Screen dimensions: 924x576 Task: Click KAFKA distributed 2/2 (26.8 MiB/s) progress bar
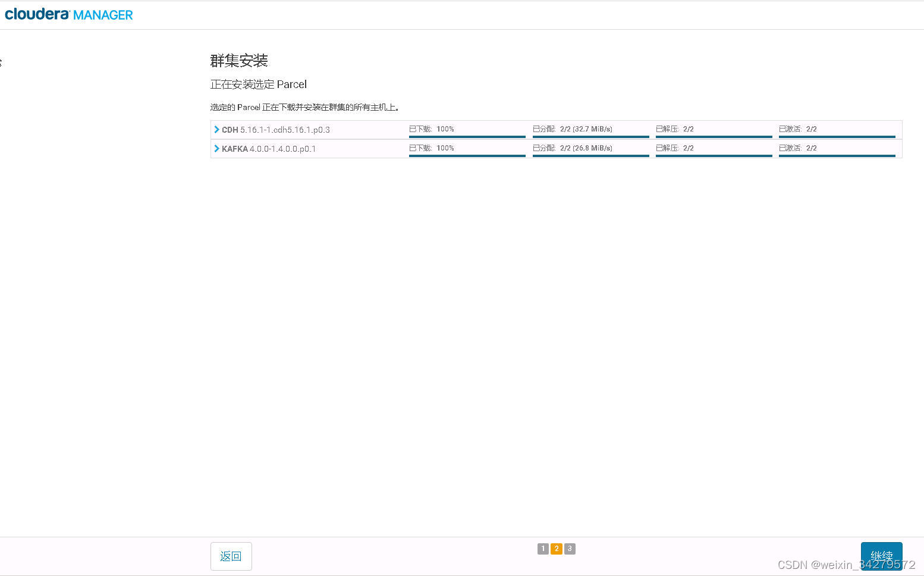click(x=590, y=155)
